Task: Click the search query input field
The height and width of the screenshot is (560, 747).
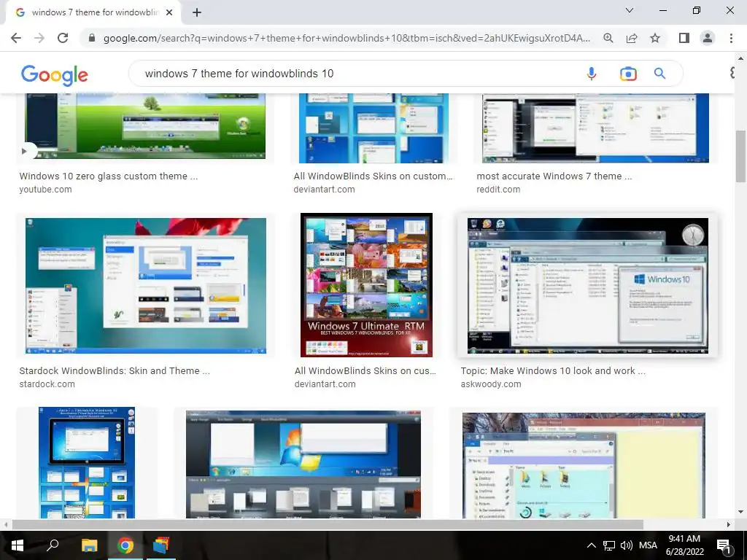Action: coord(357,74)
